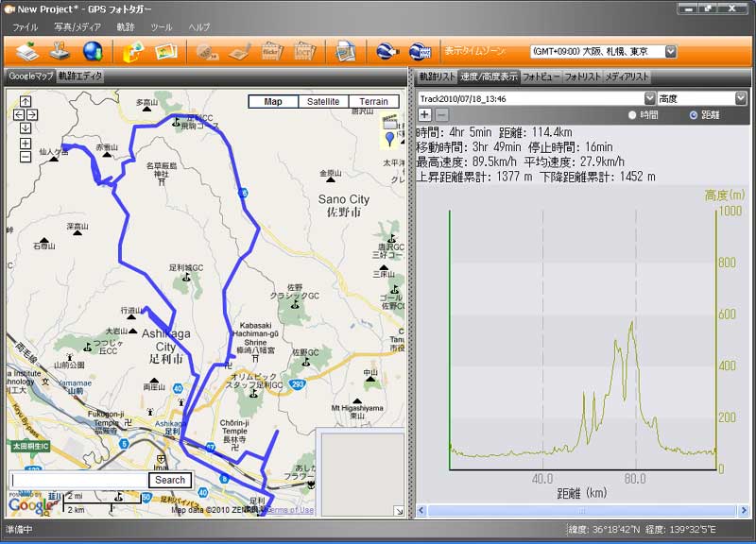Screen dimensions: 756x544
Task: Switch to the Googleマップ tab
Action: point(31,76)
